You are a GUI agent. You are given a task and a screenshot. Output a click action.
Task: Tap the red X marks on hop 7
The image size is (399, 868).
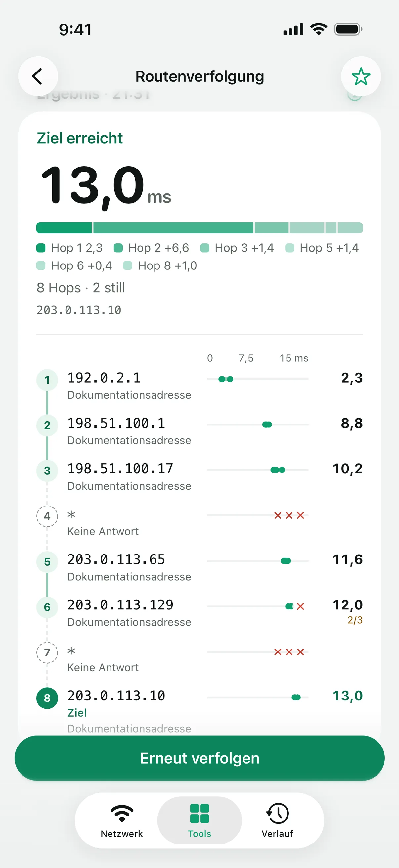tap(289, 652)
